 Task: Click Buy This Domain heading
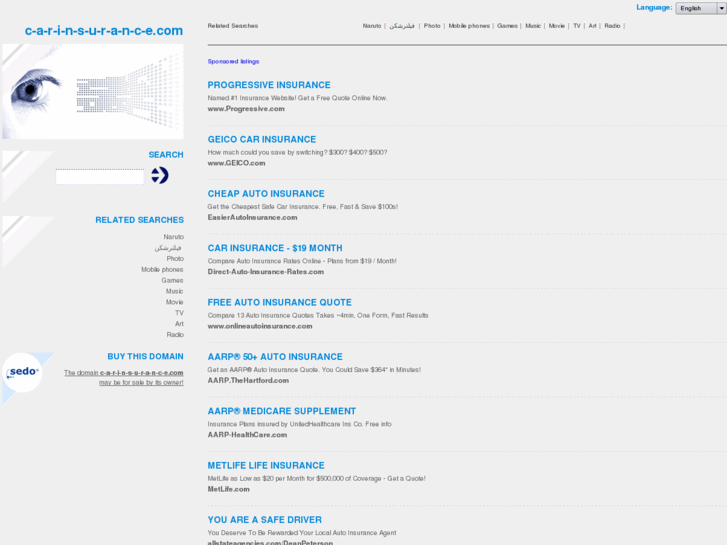click(x=145, y=356)
